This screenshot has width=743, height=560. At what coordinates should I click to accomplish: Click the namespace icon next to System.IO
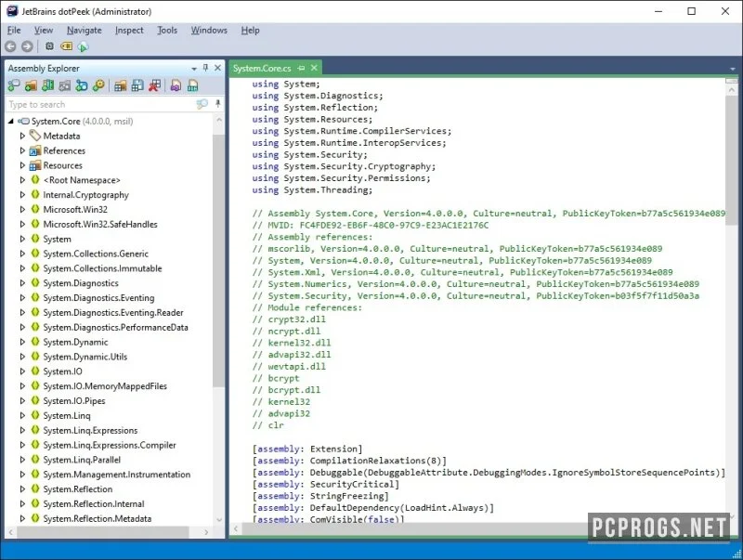(x=35, y=371)
